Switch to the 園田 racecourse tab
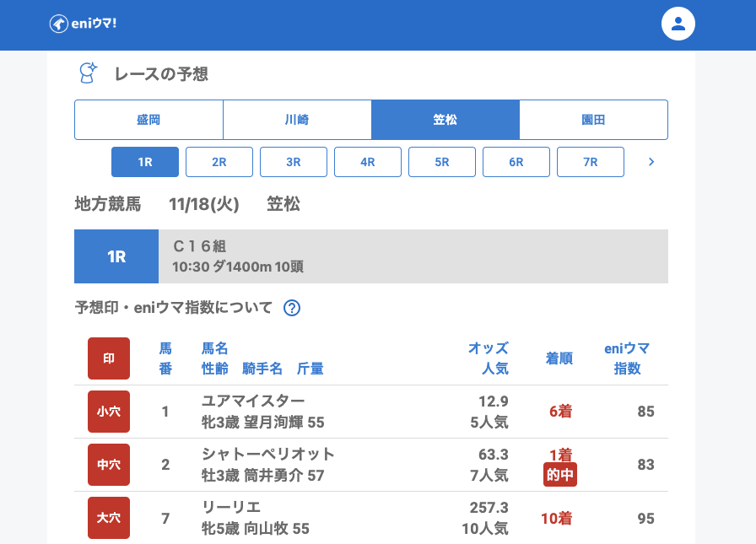Screen dimensions: 756x544 click(x=593, y=120)
